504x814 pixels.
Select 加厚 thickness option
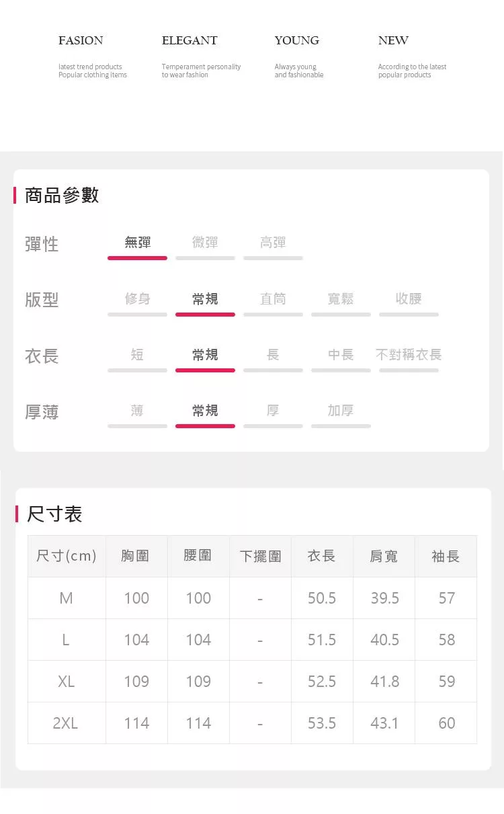341,411
